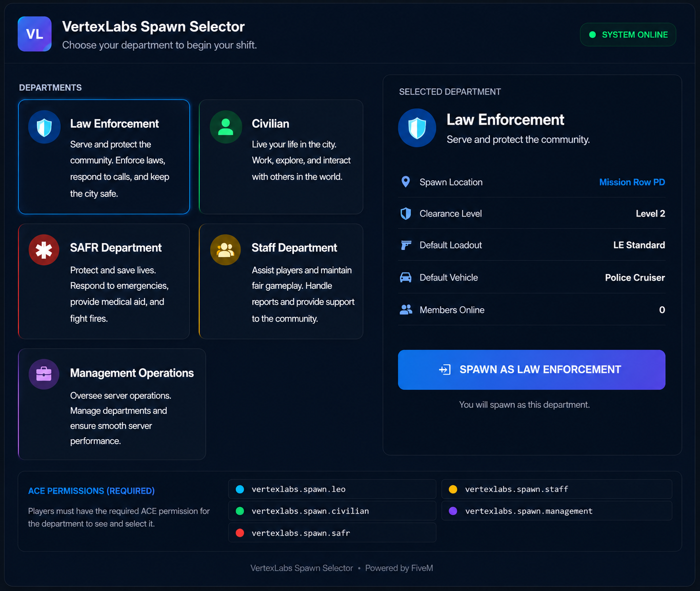The width and height of the screenshot is (700, 591).
Task: Choose the Staff Department title
Action: [x=294, y=248]
